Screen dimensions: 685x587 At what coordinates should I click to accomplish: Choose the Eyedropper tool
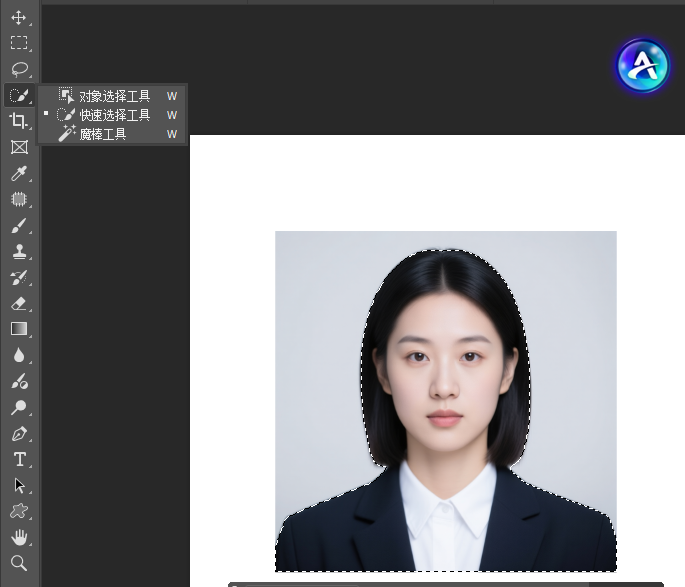19,173
